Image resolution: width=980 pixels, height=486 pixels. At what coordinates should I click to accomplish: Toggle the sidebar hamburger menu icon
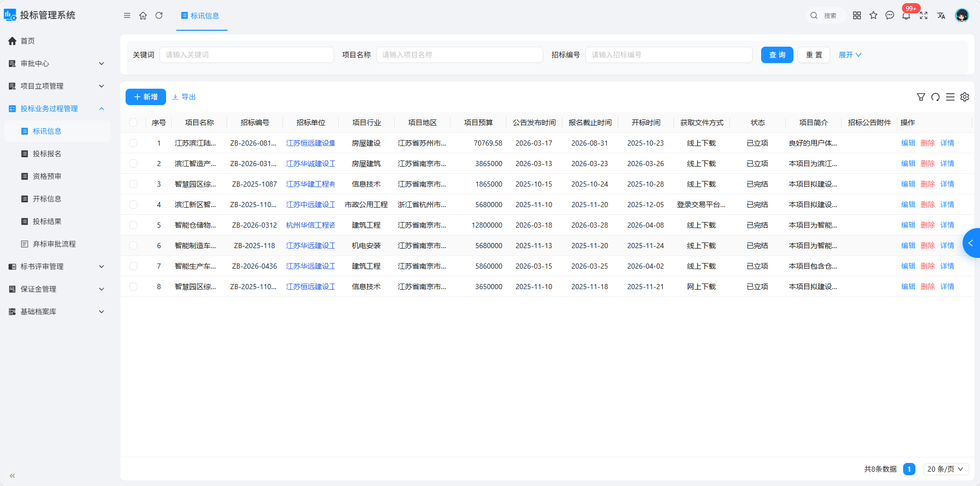point(127,15)
